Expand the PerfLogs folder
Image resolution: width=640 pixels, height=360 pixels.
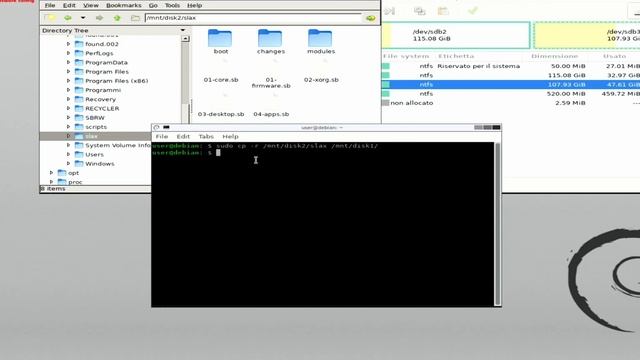[x=68, y=53]
